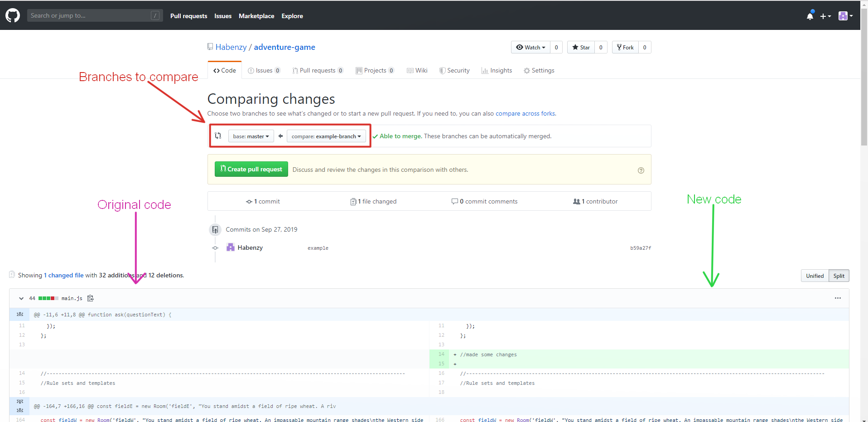Viewport: 868px width, 422px height.
Task: Open the compare: example-branch dropdown
Action: tap(326, 136)
